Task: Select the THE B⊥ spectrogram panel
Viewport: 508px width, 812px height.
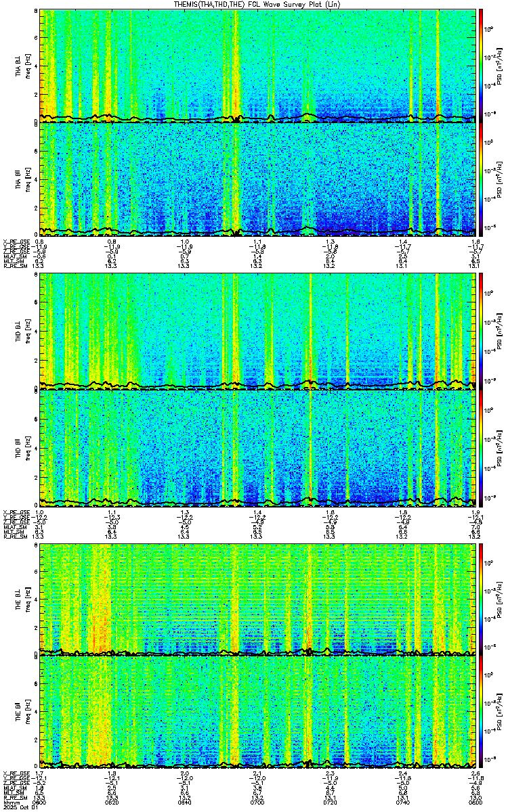Action: tap(257, 599)
